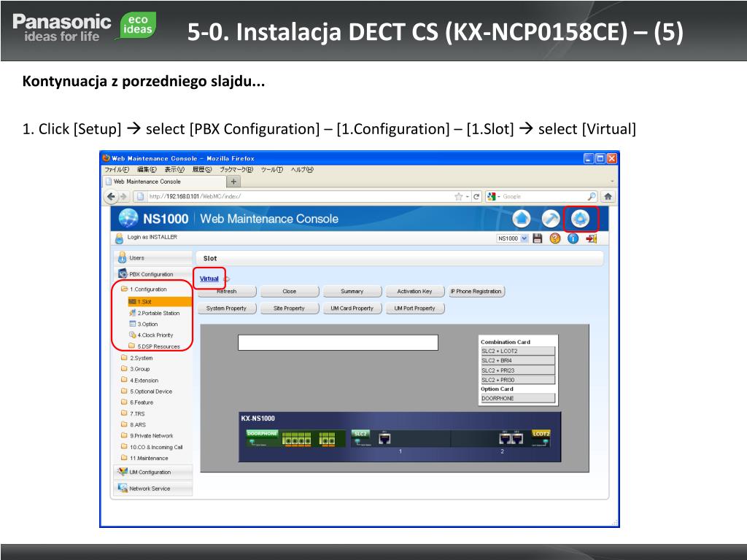Open System Property button
The width and height of the screenshot is (747, 560).
click(227, 308)
